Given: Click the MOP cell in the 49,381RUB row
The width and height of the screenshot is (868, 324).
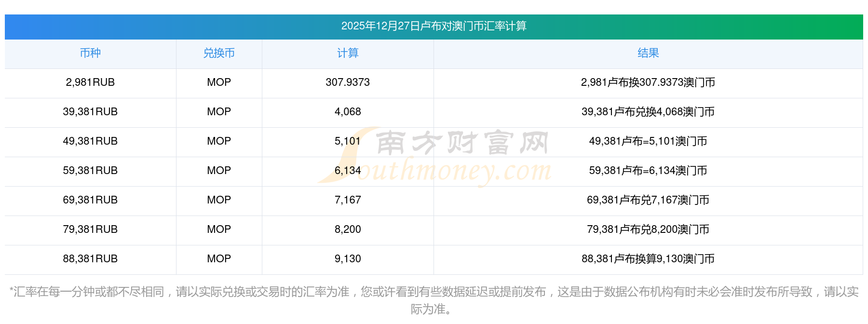Looking at the screenshot, I should click(219, 141).
